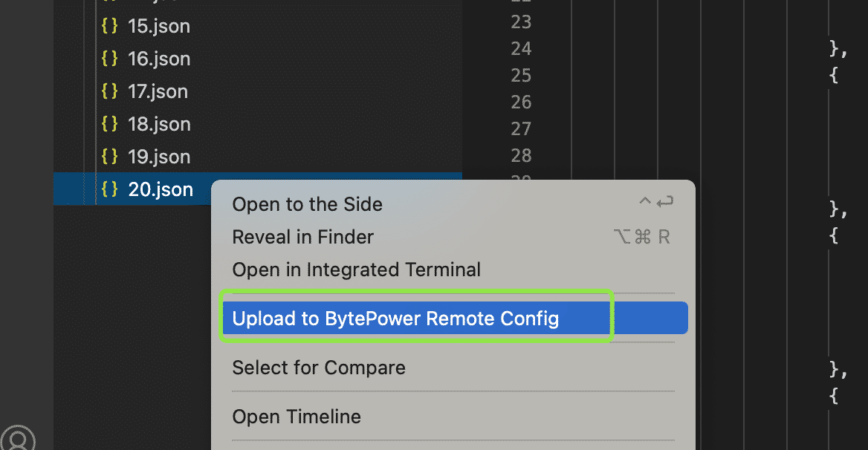
Task: Click the JSON braces icon beside 16.json
Action: (x=109, y=59)
